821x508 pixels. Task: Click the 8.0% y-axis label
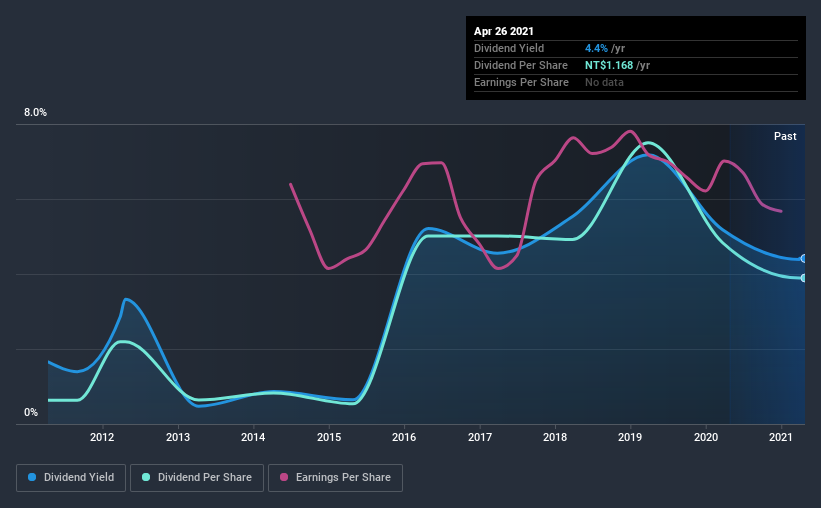point(35,113)
